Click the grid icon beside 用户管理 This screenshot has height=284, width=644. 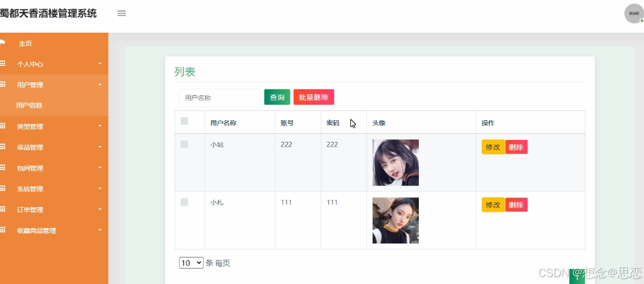coord(2,84)
